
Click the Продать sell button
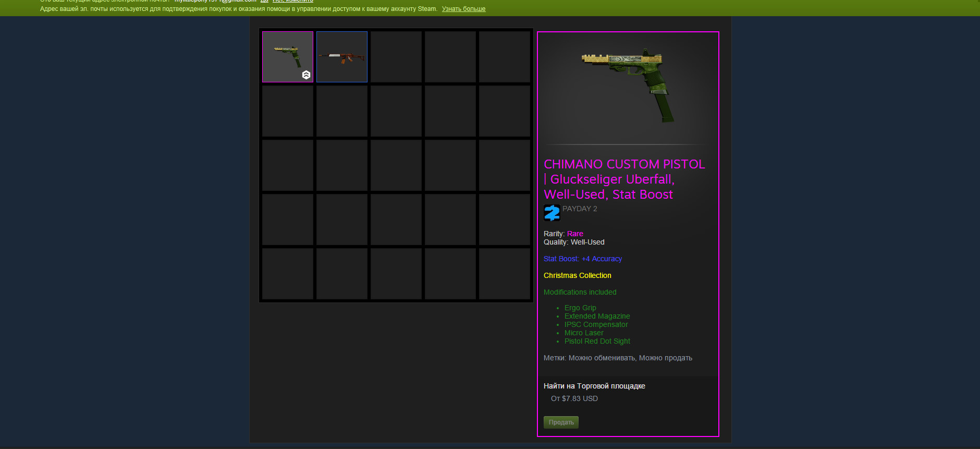(561, 422)
